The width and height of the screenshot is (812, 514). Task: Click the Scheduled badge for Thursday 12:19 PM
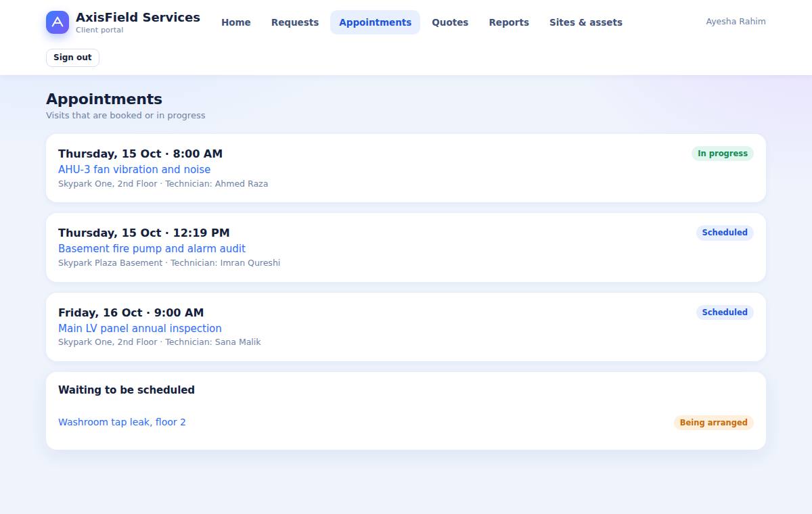(x=725, y=233)
